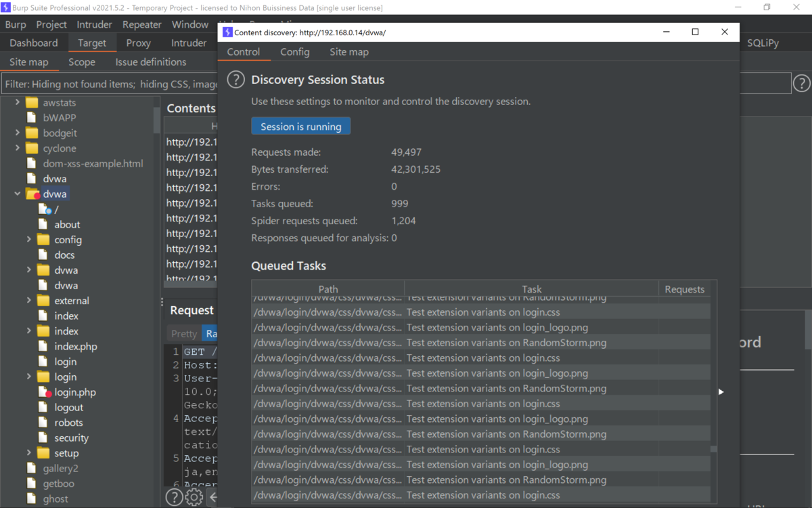Click the bWAPP file icon
812x508 pixels.
31,117
